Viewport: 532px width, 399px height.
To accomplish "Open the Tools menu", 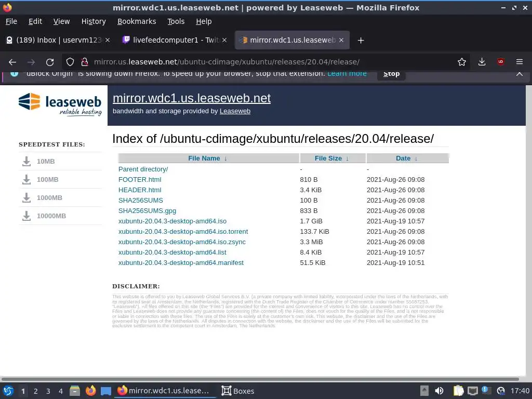I will [176, 21].
